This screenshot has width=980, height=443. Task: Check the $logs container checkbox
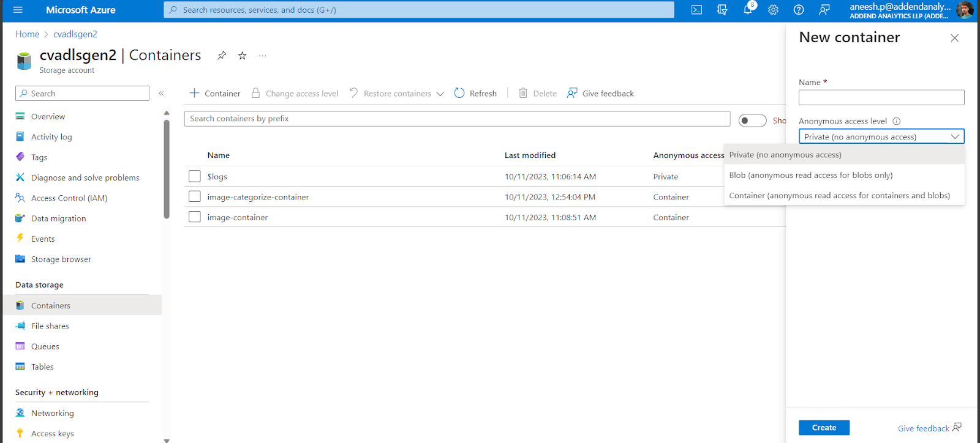[x=195, y=176]
